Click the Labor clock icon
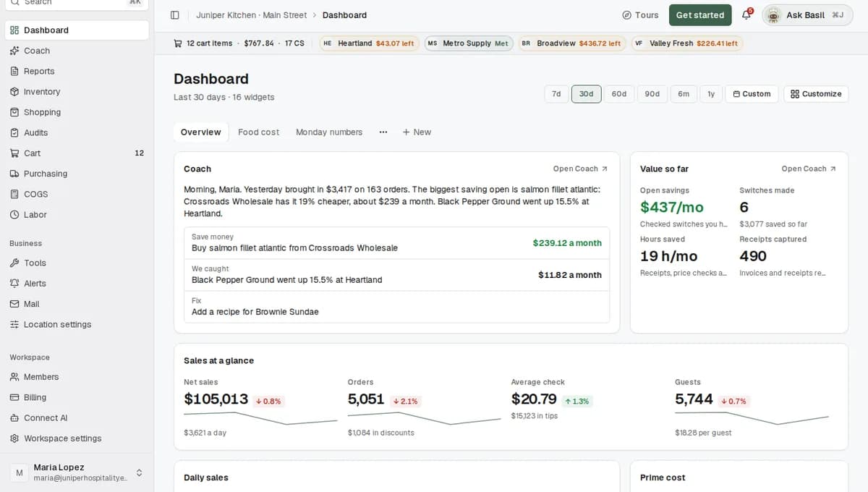This screenshot has height=492, width=868. click(14, 215)
